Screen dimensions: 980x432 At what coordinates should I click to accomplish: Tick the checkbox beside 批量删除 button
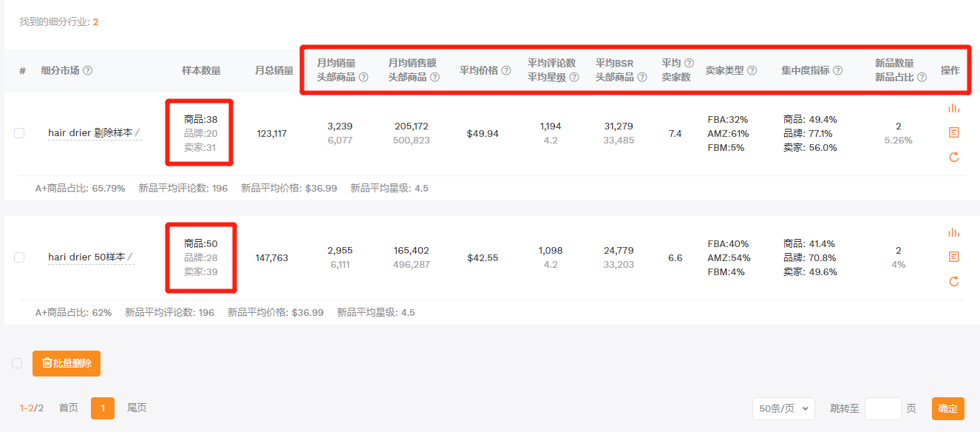coord(17,363)
